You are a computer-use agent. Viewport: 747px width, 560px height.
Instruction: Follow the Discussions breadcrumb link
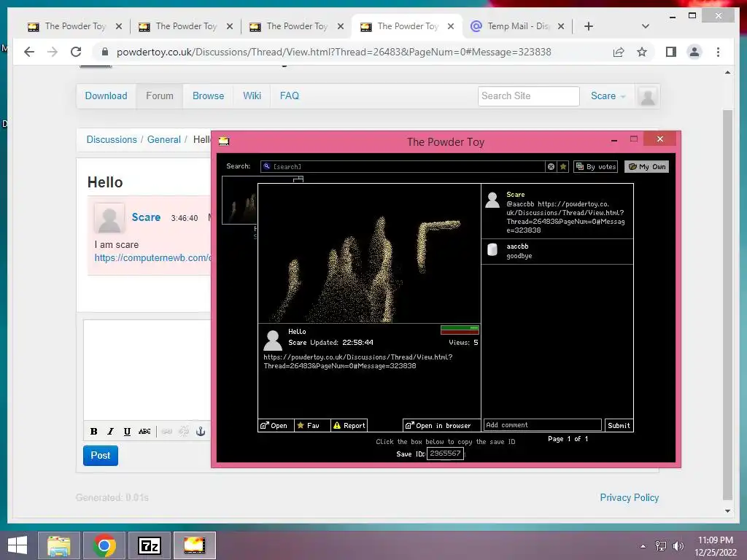(x=112, y=139)
